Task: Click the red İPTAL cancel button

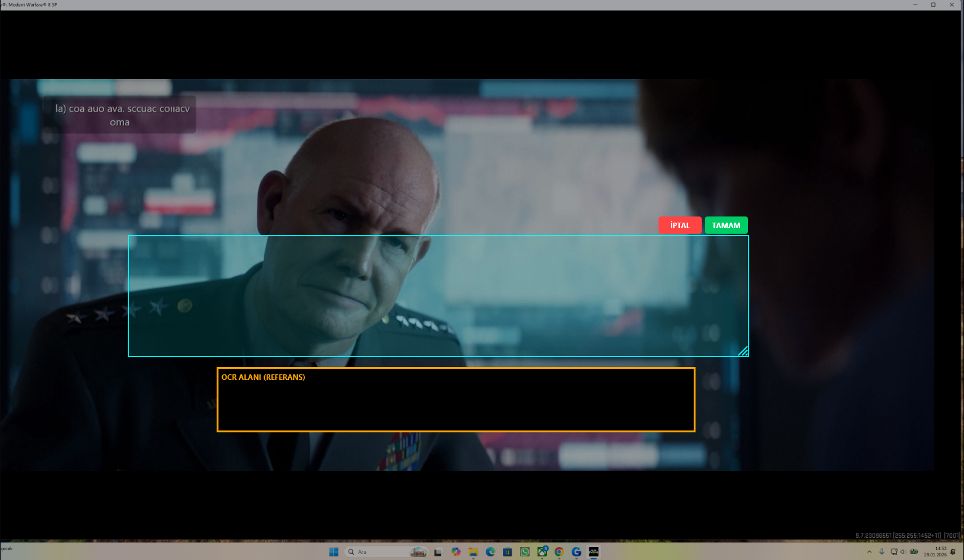Action: tap(679, 225)
